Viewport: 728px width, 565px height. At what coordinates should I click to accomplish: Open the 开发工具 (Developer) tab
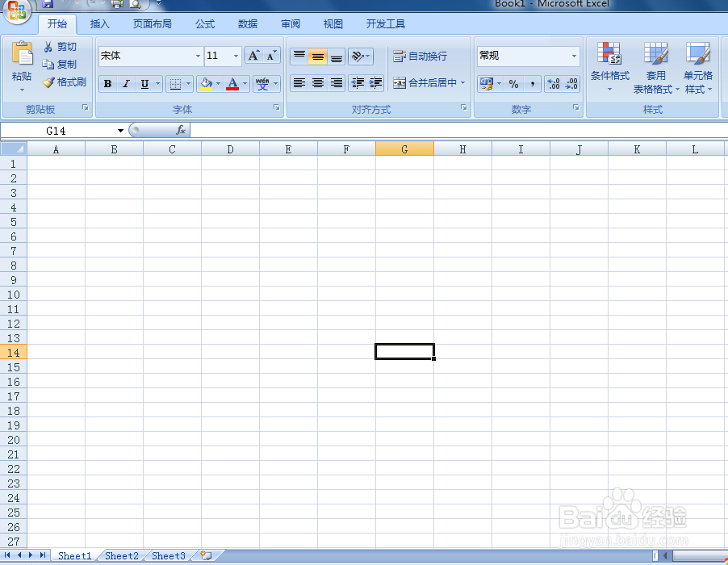point(385,23)
